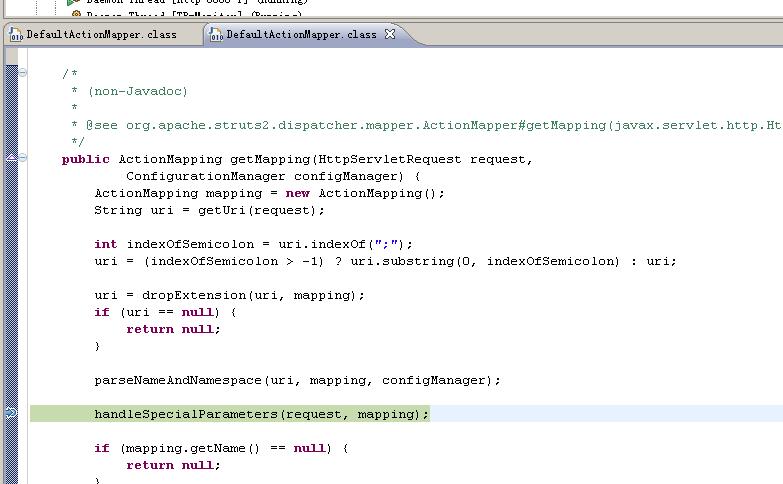Click class file icon on inactive DefaultActionMapper tab
783x484 pixels.
point(16,34)
